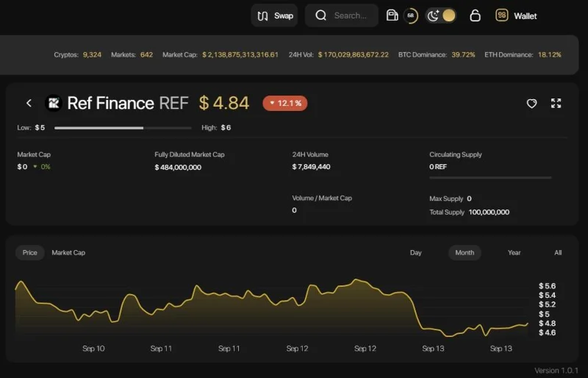Click the $5.6 y-axis label
This screenshot has height=378, width=588.
point(547,286)
